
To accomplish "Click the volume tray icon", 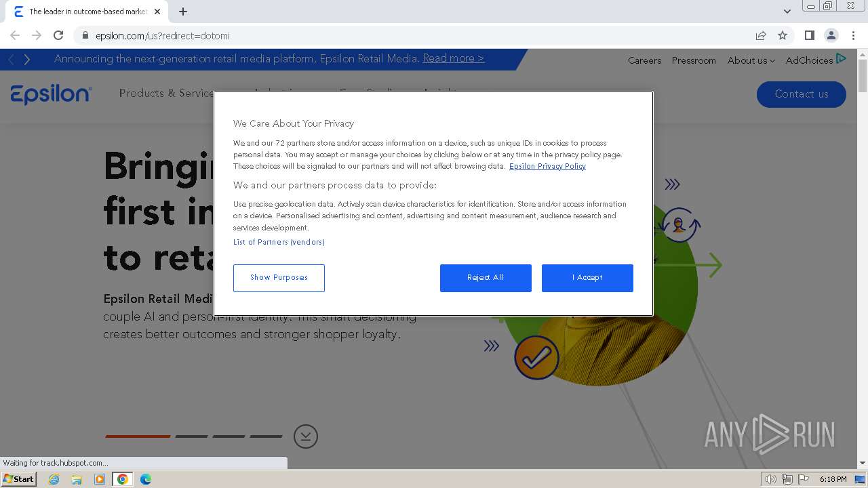I will point(771,479).
